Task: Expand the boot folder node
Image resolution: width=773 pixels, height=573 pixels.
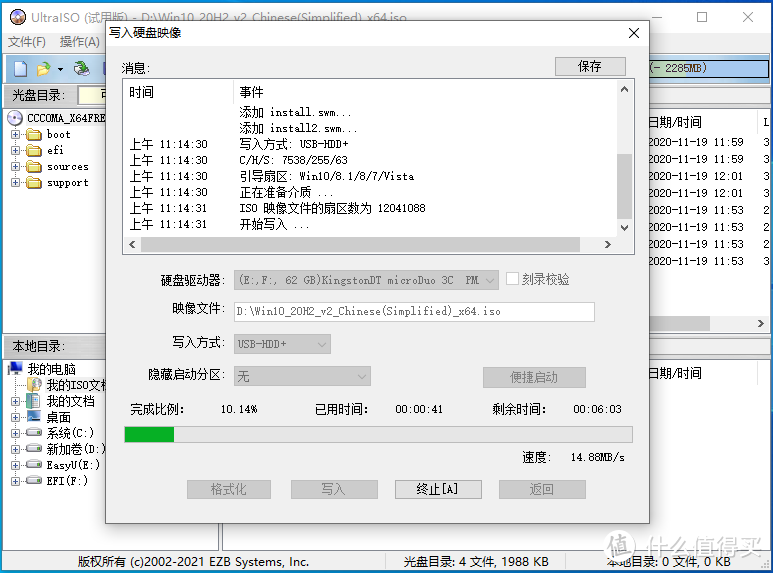Action: (15, 134)
